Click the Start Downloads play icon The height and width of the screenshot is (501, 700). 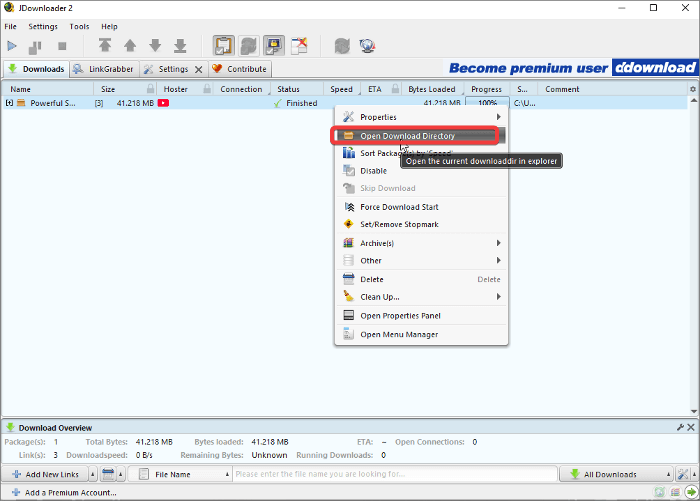(x=12, y=46)
